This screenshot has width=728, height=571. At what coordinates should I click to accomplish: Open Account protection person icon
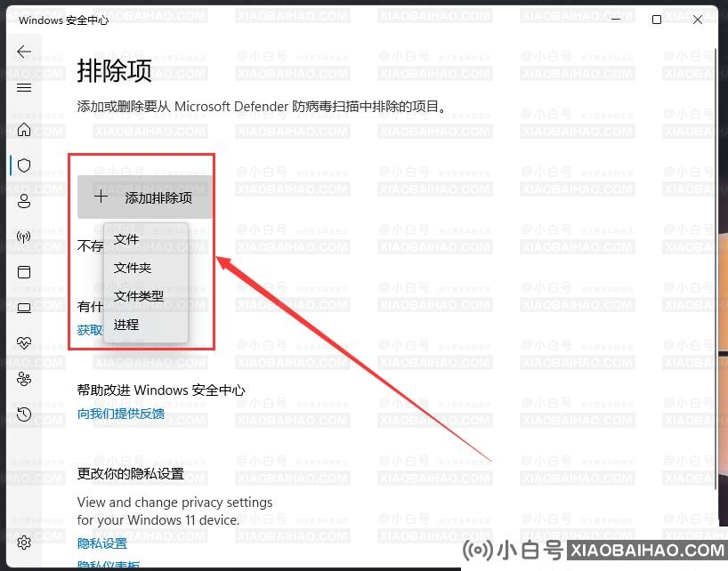coord(24,201)
